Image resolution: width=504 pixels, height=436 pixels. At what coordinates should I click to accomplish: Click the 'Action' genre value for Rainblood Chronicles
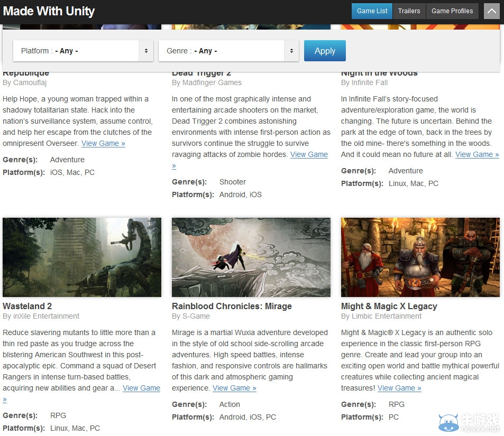(230, 404)
